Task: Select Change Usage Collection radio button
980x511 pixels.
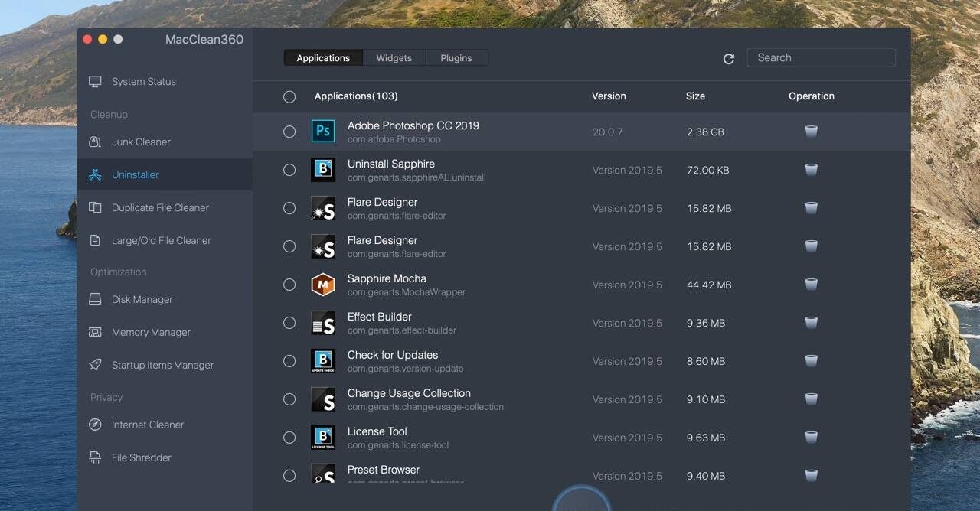Action: click(289, 399)
